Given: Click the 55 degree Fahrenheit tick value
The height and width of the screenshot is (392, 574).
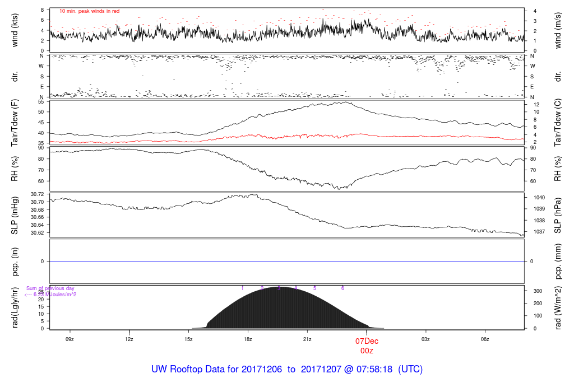Looking at the screenshot, I should pyautogui.click(x=41, y=102).
